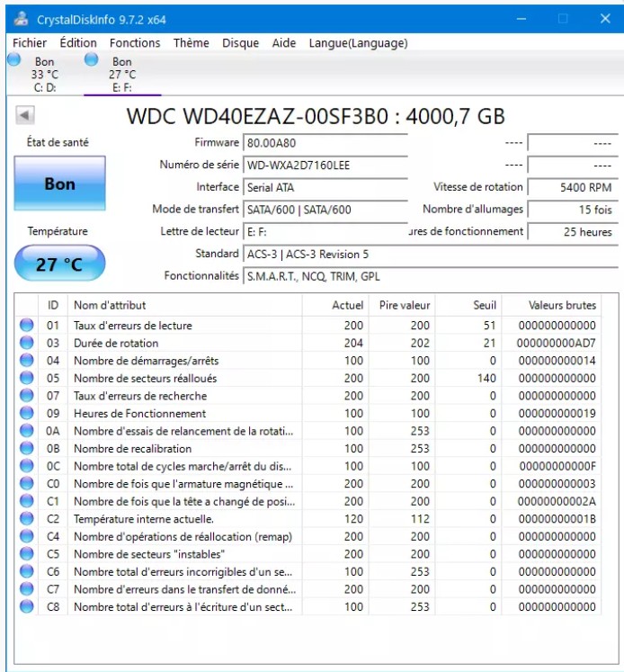Click the CrystalDiskInfo title bar app icon
This screenshot has width=624, height=672.
tap(21, 19)
